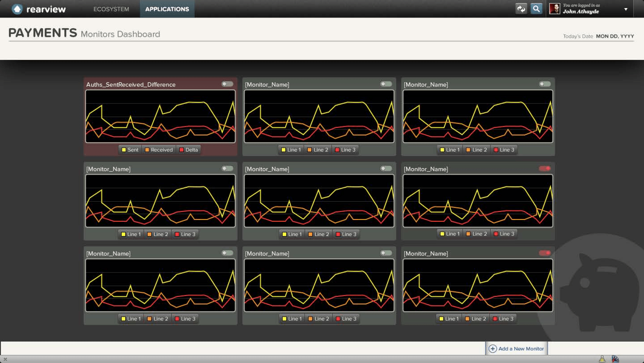Screen dimensions: 644x363
Task: Click the speedometer gauge icon in status bar
Action: point(615,359)
